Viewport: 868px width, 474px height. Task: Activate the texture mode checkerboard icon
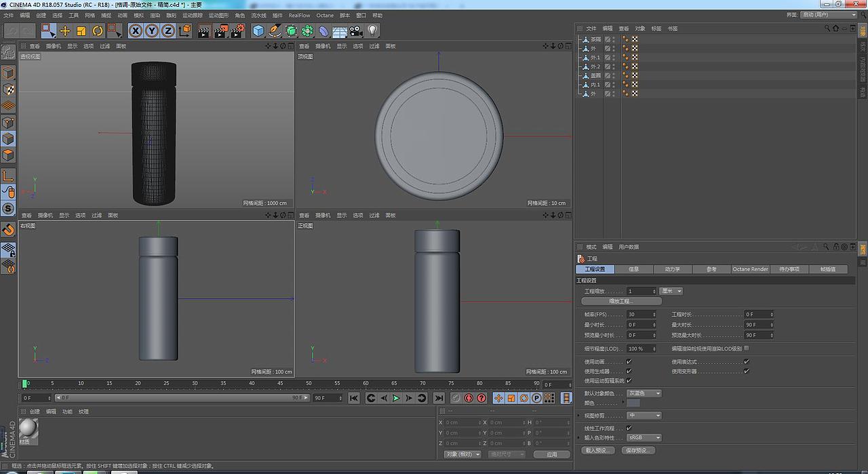[x=8, y=89]
